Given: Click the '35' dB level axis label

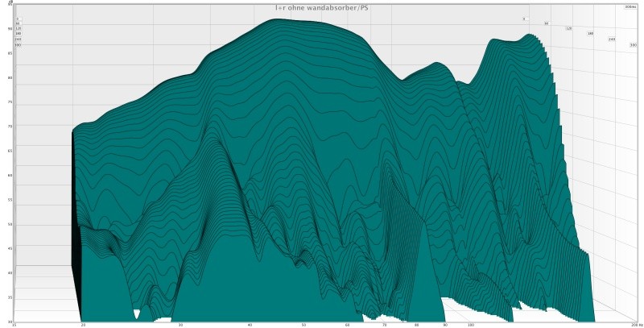Looking at the screenshot, I should [x=10, y=297].
